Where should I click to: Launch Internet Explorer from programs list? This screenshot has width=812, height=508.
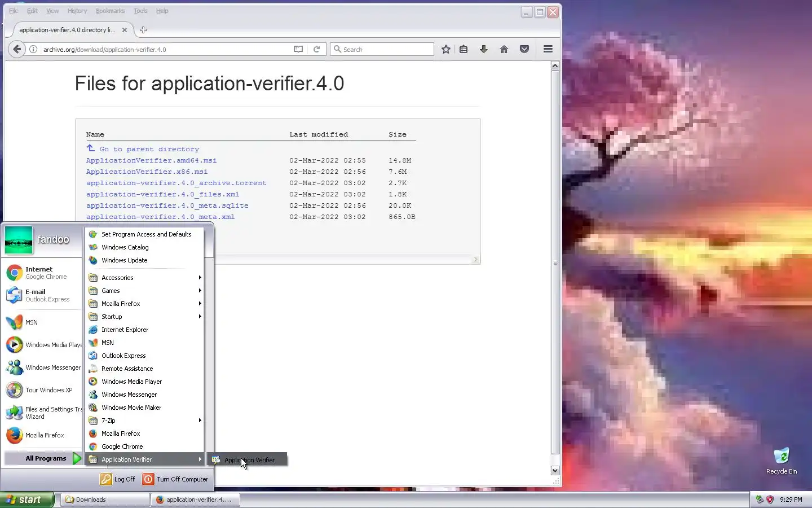pos(145,330)
